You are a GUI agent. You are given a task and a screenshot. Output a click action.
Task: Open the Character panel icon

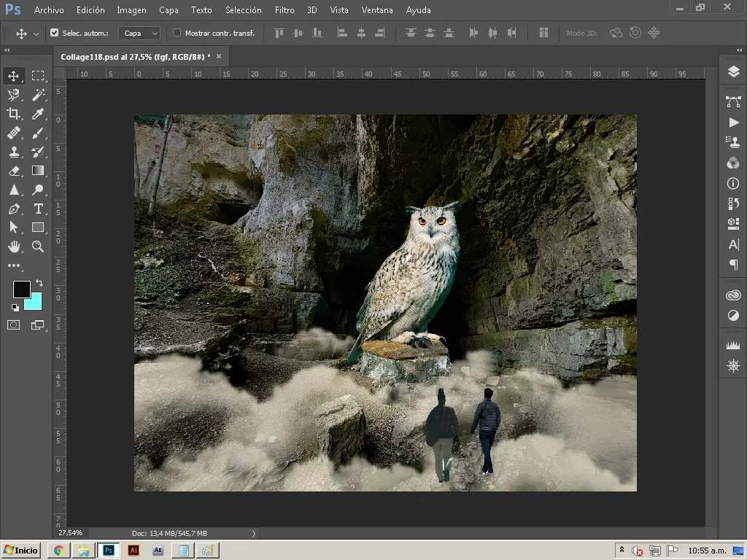[x=733, y=244]
